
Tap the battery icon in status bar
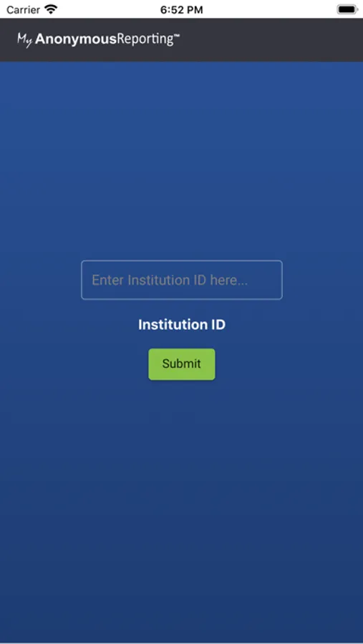click(x=347, y=9)
